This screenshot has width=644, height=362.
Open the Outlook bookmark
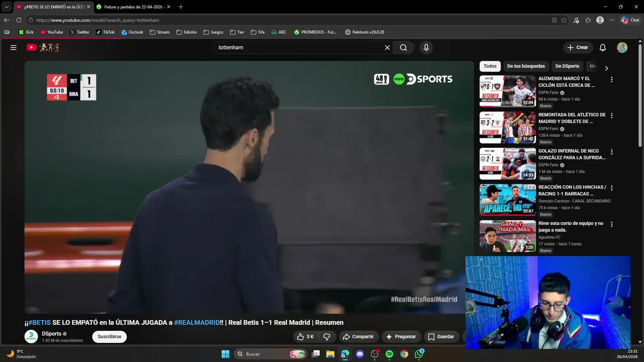[132, 32]
